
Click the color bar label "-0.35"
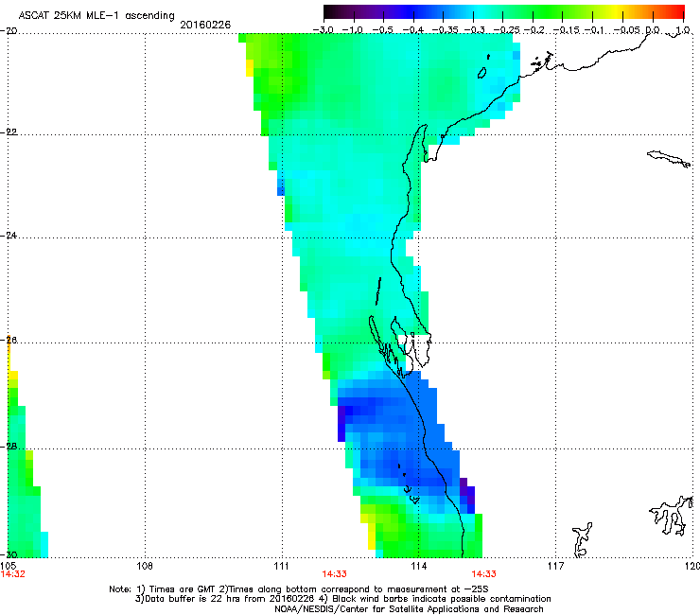446,30
